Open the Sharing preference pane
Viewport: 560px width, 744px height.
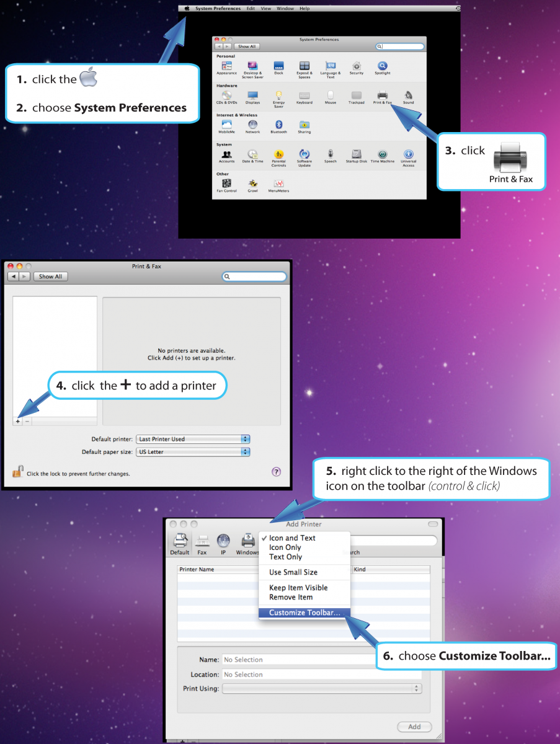(304, 127)
